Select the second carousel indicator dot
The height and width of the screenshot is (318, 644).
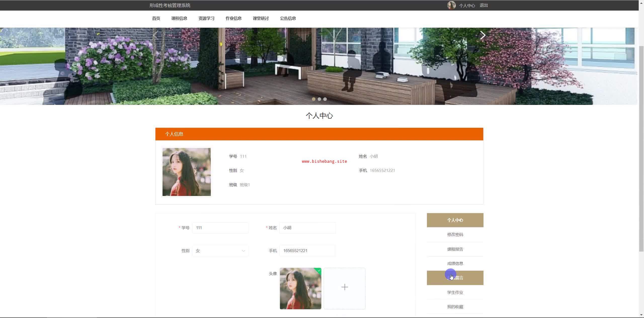(319, 99)
